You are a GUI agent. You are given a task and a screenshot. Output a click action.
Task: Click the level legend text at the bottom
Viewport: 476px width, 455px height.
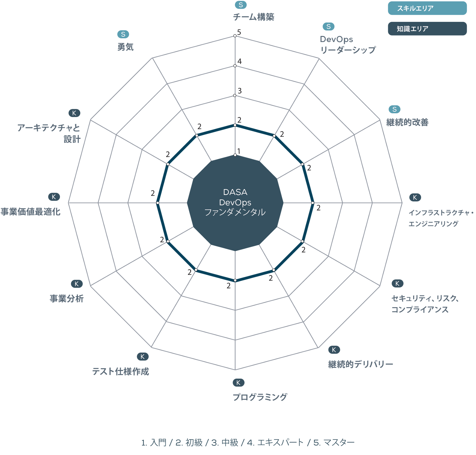[x=248, y=442]
